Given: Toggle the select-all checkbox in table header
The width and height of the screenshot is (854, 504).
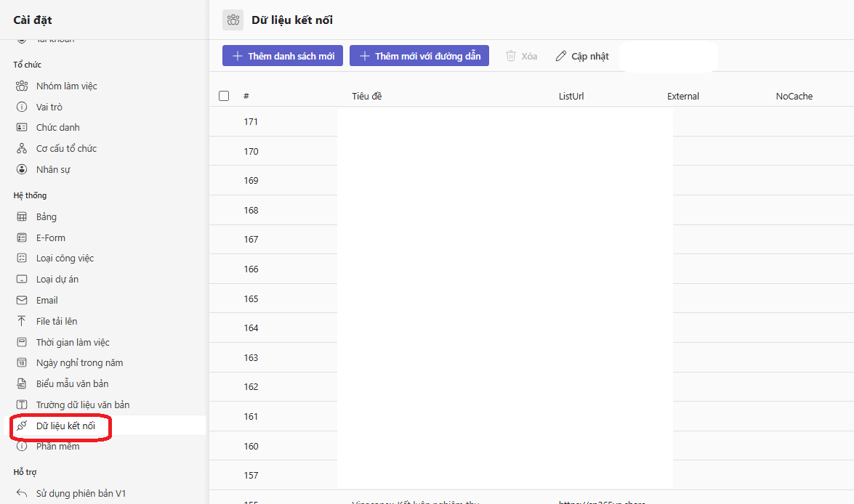Looking at the screenshot, I should pos(224,96).
